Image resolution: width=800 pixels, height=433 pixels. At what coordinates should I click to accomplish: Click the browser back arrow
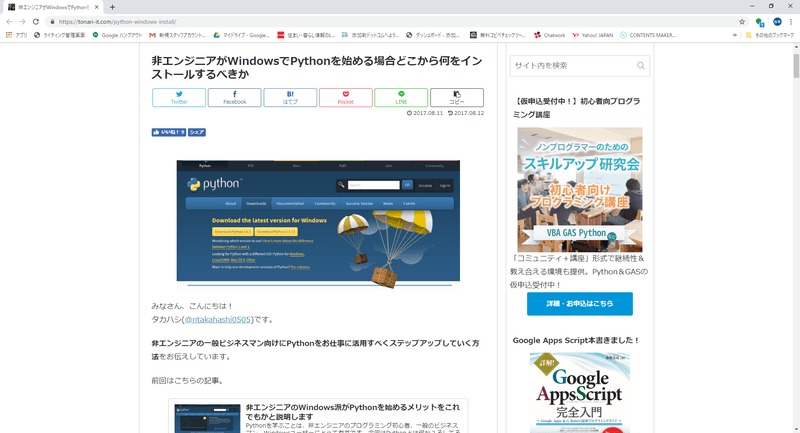tap(9, 22)
